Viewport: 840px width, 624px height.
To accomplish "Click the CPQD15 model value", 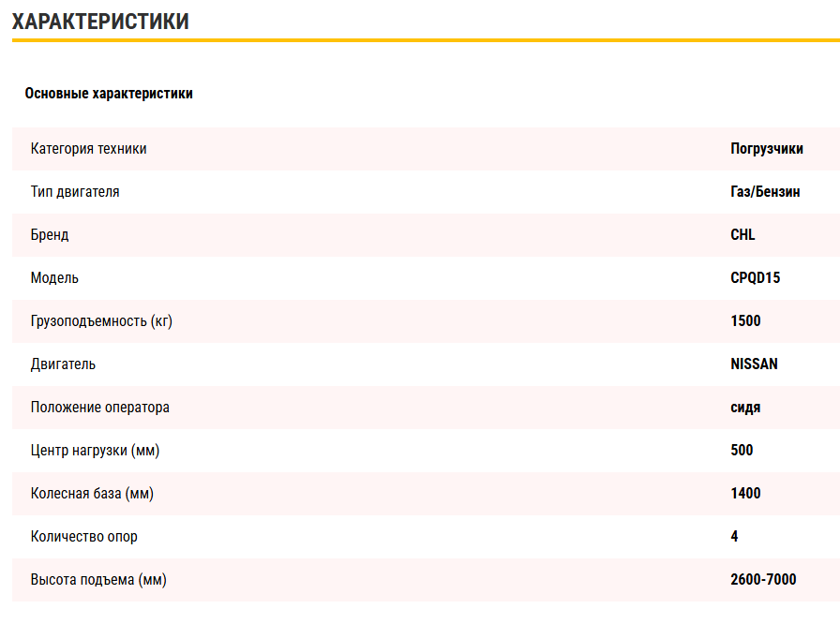I will (755, 278).
